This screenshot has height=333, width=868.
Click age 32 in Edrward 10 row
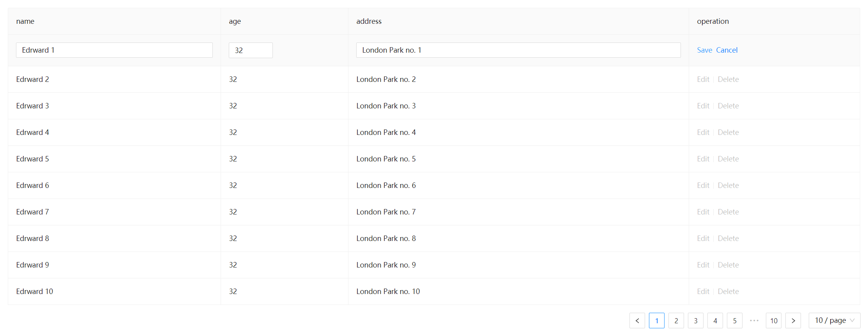pyautogui.click(x=233, y=292)
